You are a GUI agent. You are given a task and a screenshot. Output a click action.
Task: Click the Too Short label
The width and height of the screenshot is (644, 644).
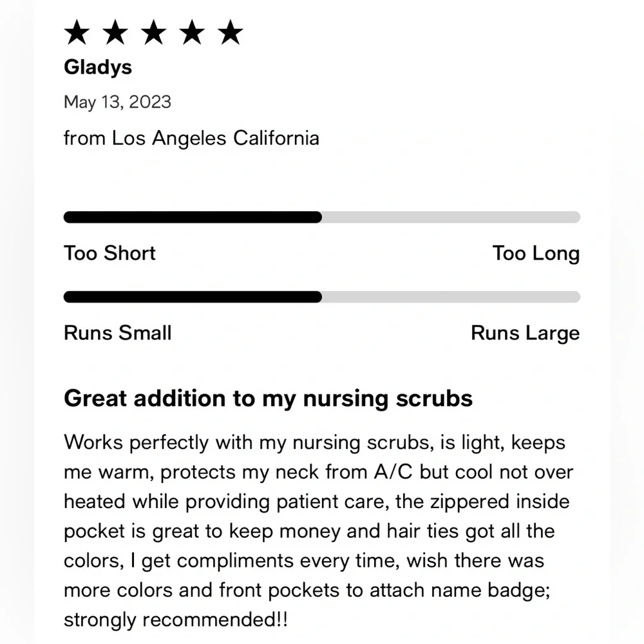point(109,253)
